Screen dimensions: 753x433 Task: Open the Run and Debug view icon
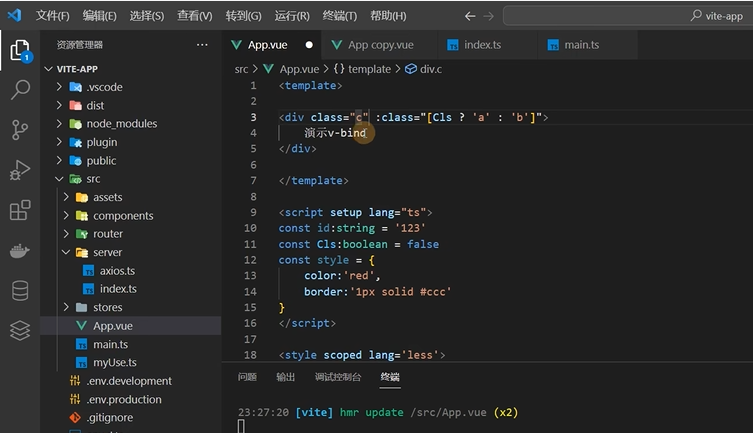[20, 170]
